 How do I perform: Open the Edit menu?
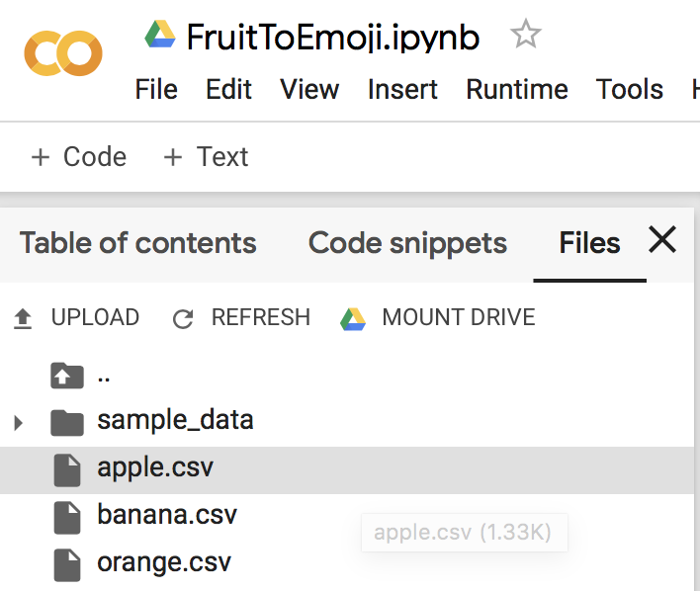[x=228, y=89]
